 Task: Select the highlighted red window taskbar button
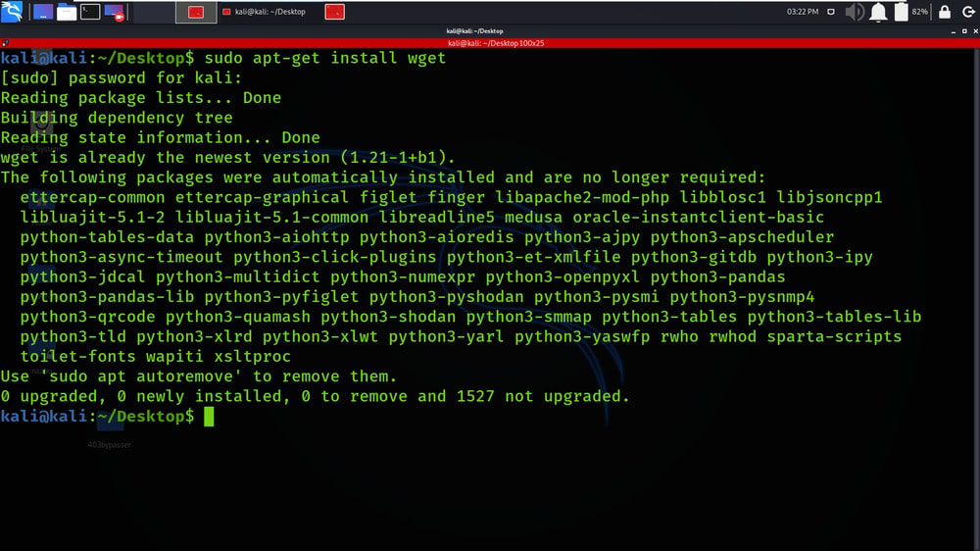196,12
